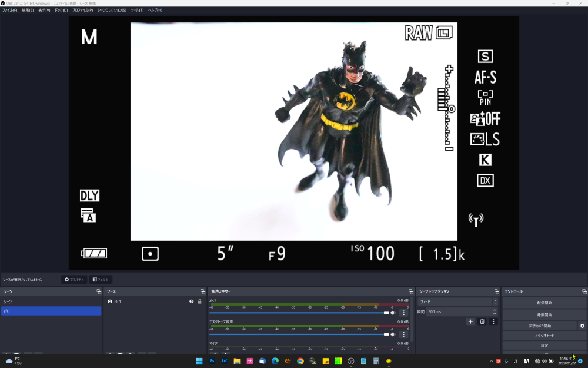Open the taskbar clock showing 13:56
This screenshot has width=588, height=368.
coord(567,362)
